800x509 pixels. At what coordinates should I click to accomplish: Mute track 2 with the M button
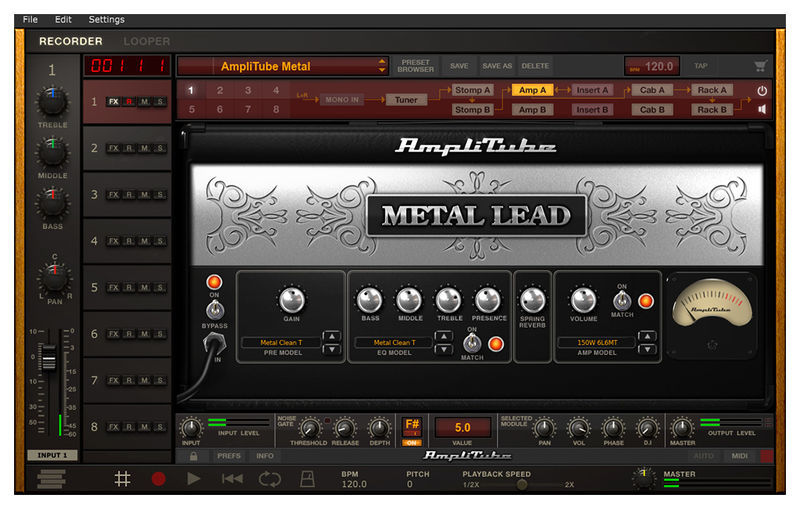(x=145, y=148)
